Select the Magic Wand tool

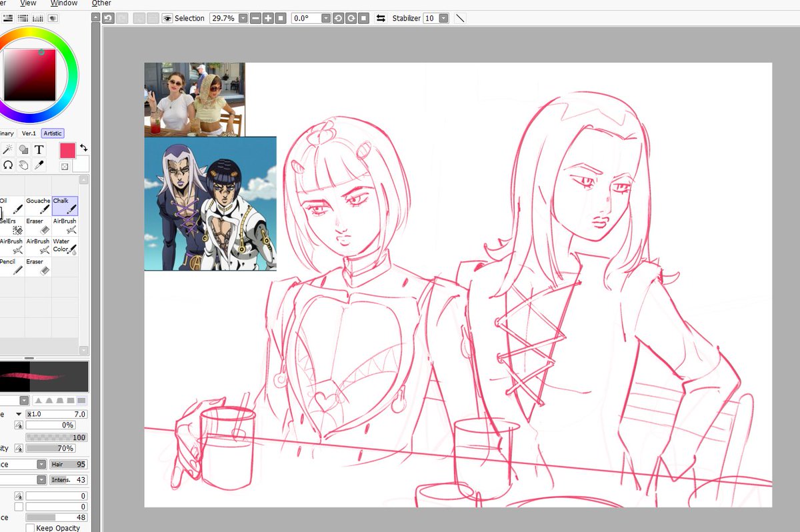[8, 149]
